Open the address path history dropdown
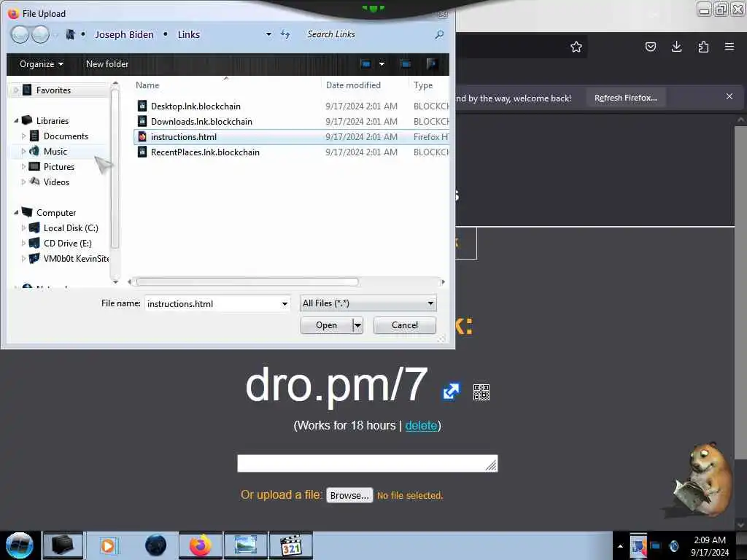 point(268,34)
